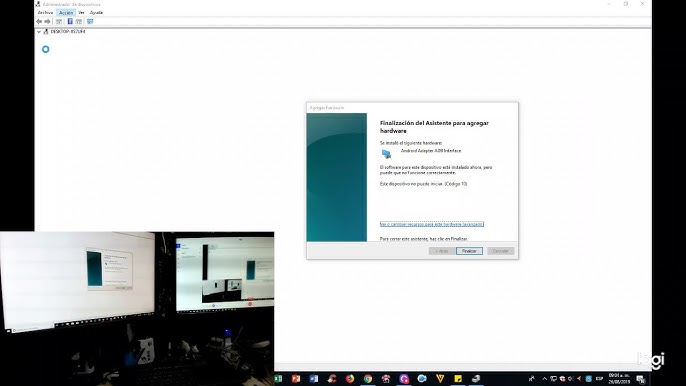Open the blue Help toolbar icon
The image size is (686, 386).
click(x=70, y=21)
